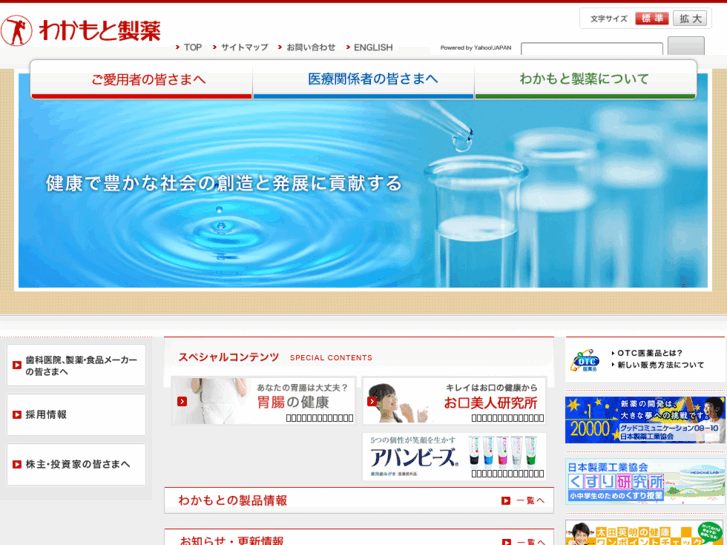Open the 健康ワンポイントチェック banner
The width and height of the screenshot is (727, 545).
pos(645,533)
